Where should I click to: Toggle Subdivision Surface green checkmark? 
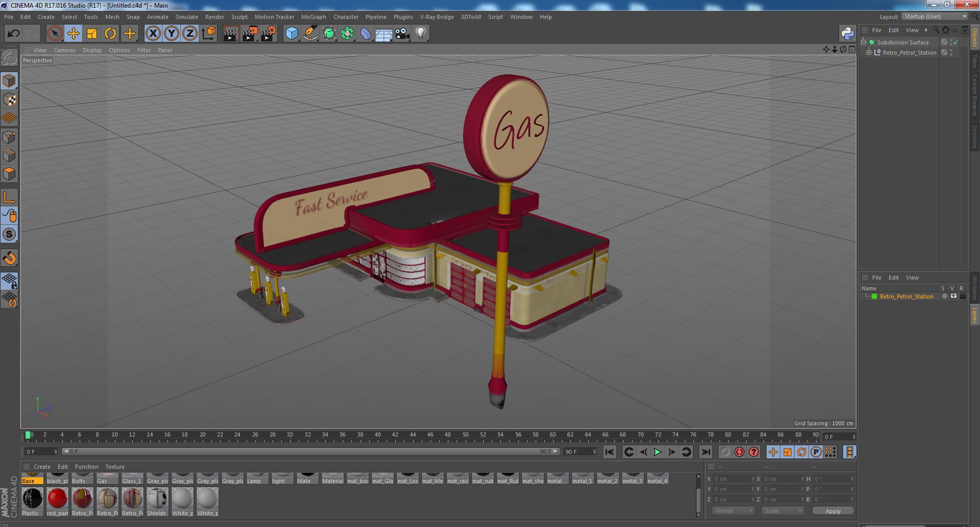(x=956, y=42)
